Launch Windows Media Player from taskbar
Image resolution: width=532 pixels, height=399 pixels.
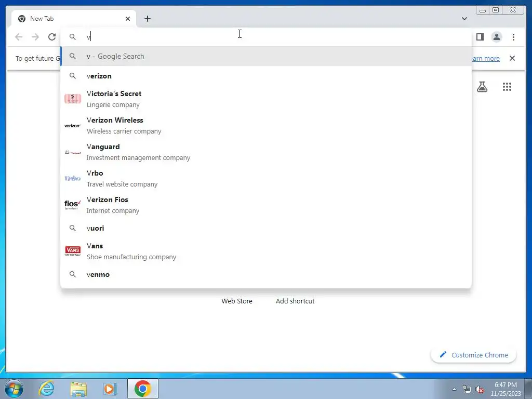pyautogui.click(x=110, y=389)
